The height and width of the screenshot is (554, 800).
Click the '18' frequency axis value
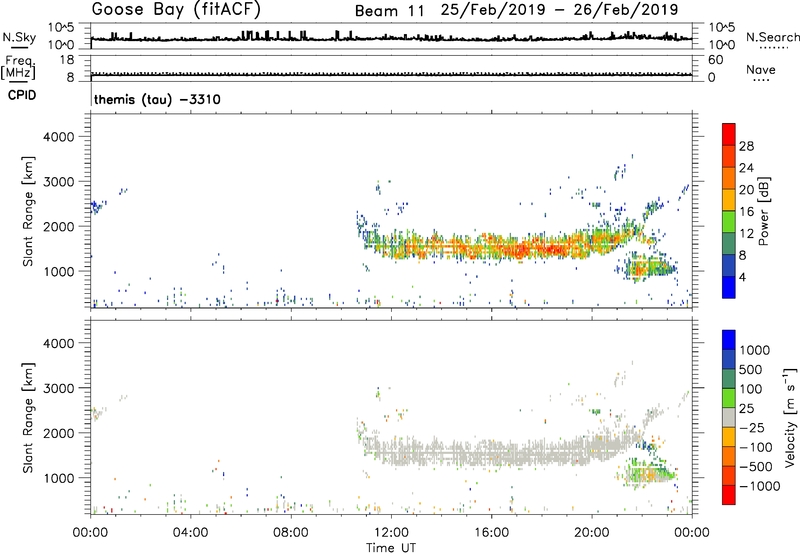[x=67, y=60]
